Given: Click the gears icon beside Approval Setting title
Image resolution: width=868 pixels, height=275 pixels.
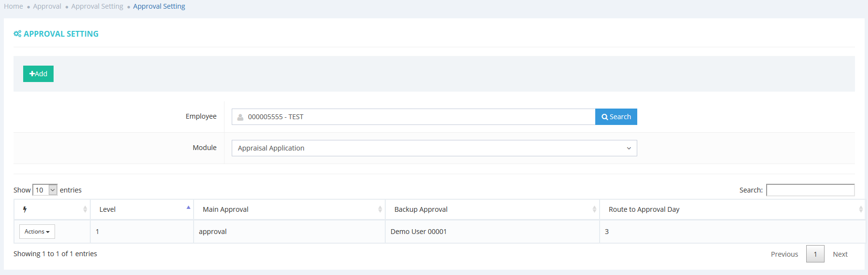Looking at the screenshot, I should (x=17, y=34).
